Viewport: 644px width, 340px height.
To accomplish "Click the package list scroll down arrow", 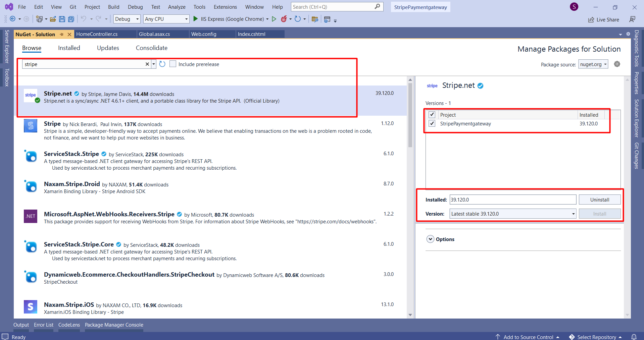I will (410, 315).
